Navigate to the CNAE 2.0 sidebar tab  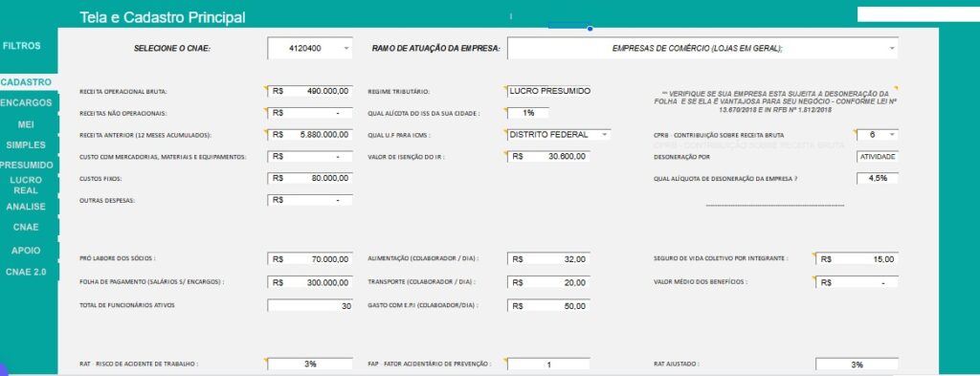26,273
